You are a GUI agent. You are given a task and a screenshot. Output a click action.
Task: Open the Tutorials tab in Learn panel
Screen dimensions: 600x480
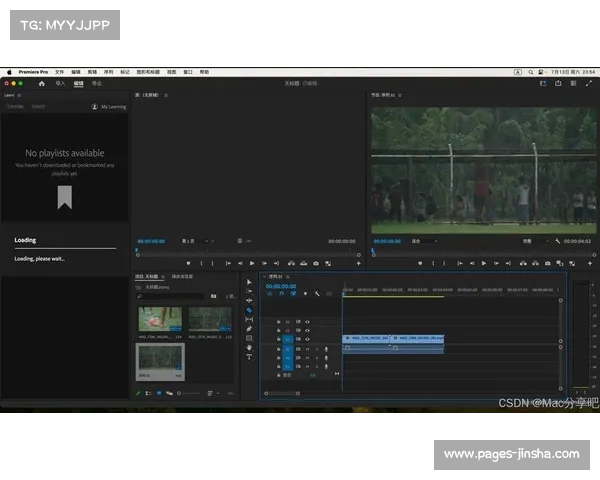click(15, 106)
